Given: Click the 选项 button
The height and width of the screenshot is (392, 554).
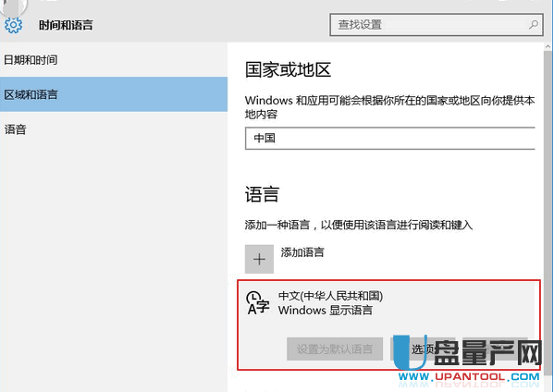Looking at the screenshot, I should pos(423,349).
